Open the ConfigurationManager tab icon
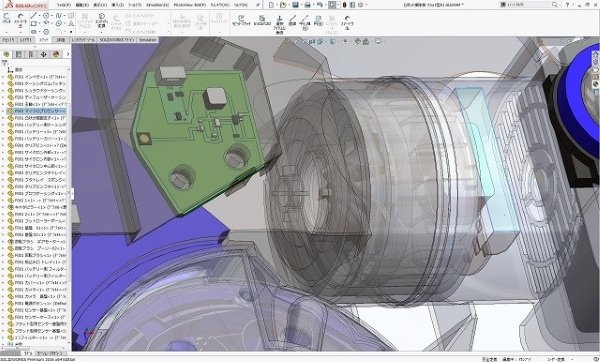Image resolution: width=600 pixels, height=362 pixels. click(31, 54)
